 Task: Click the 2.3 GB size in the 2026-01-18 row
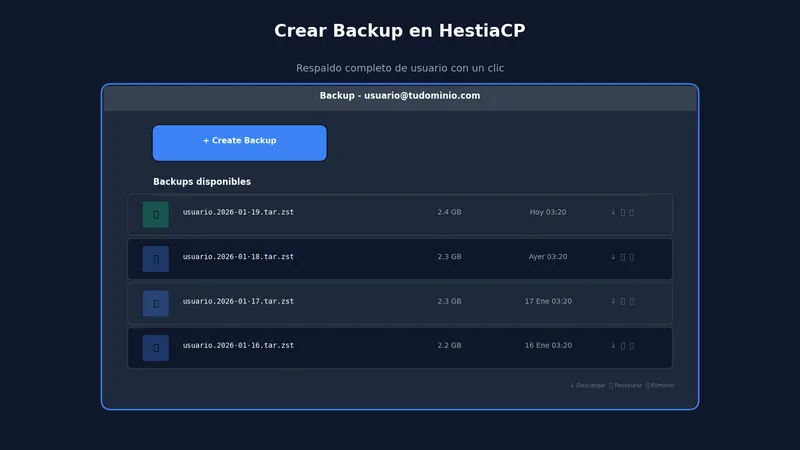pos(449,257)
